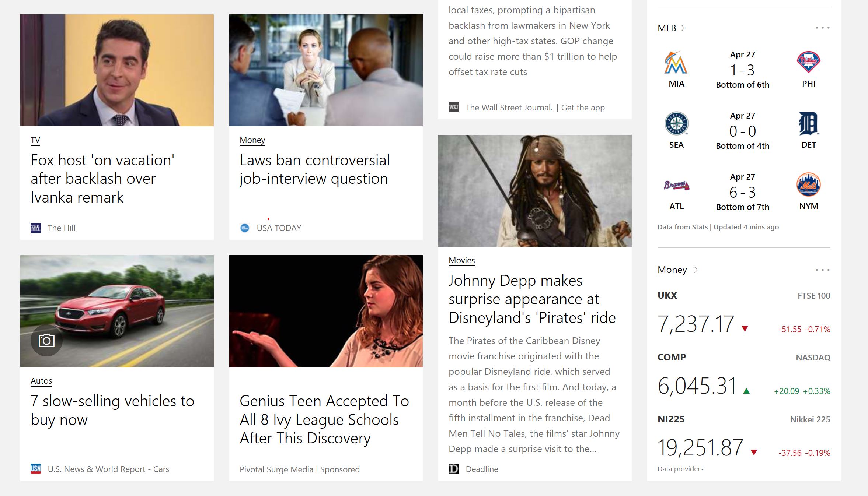Click the Miami Marlins team logo
The width and height of the screenshot is (868, 496).
tap(676, 63)
